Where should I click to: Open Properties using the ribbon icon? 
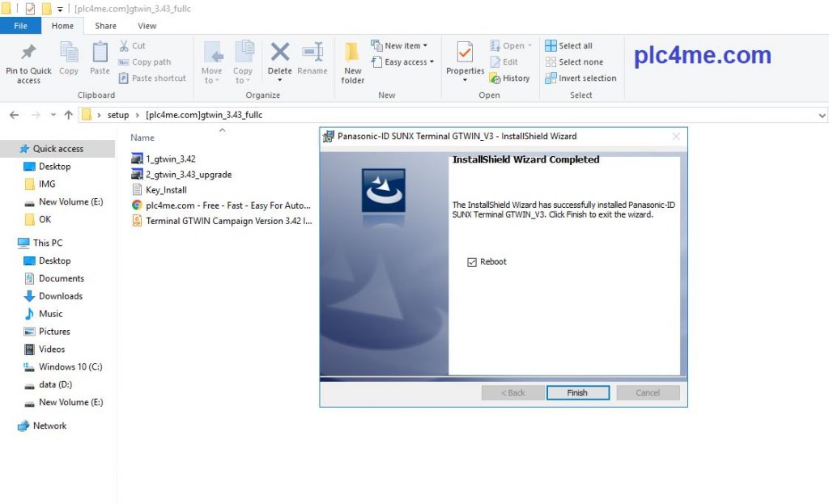(x=465, y=53)
